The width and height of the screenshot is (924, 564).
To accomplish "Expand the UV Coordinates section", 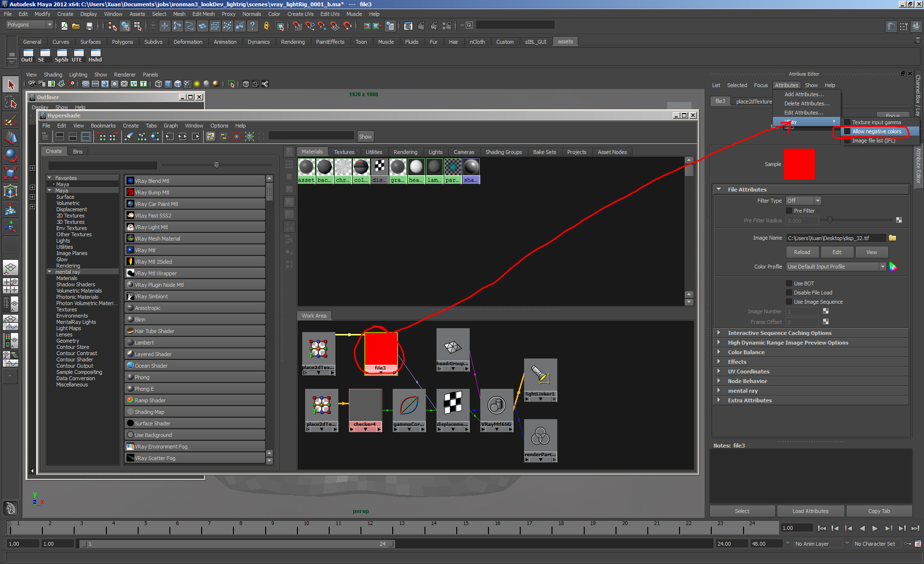I will 719,372.
